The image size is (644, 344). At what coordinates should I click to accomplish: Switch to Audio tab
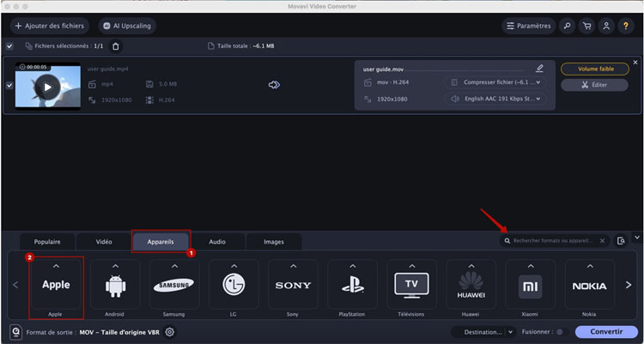217,242
